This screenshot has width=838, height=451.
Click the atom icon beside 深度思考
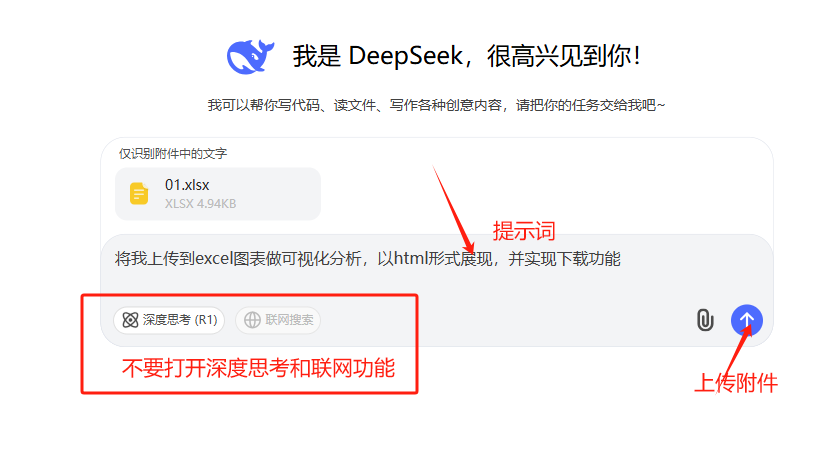(130, 320)
